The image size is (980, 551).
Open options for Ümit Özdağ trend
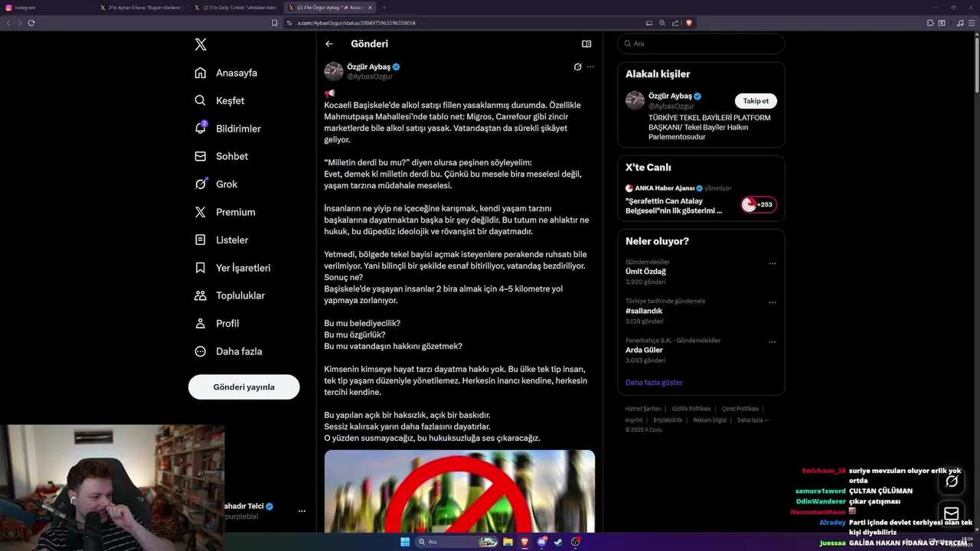pyautogui.click(x=772, y=263)
